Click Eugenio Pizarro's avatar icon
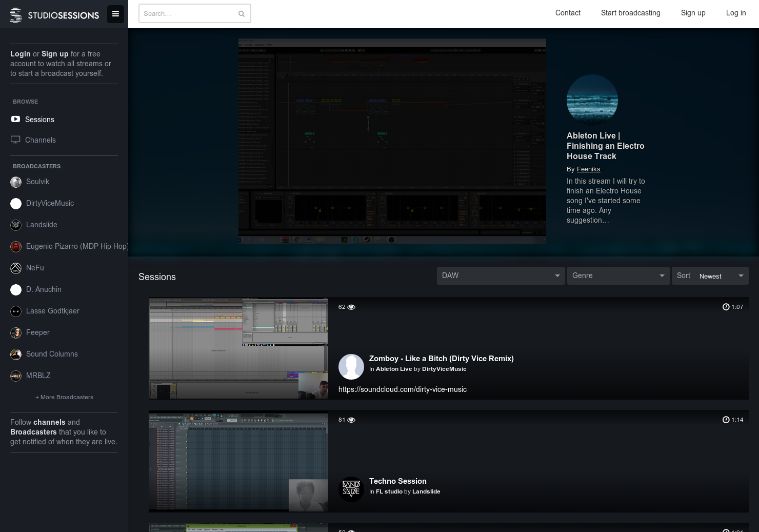This screenshot has height=532, width=759. (16, 247)
